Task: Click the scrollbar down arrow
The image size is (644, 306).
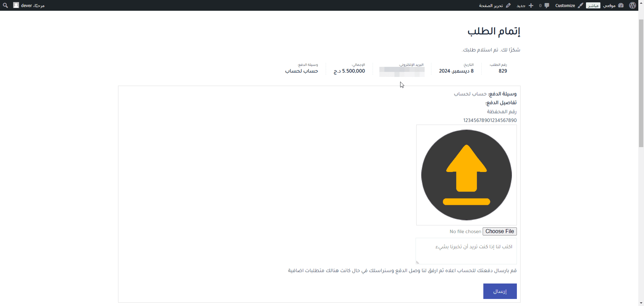Action: [x=641, y=303]
